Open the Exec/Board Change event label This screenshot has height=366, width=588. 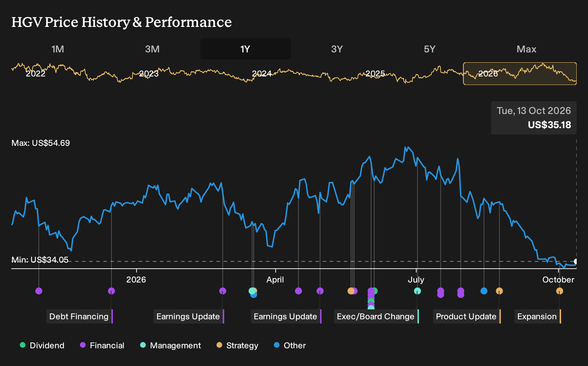376,316
